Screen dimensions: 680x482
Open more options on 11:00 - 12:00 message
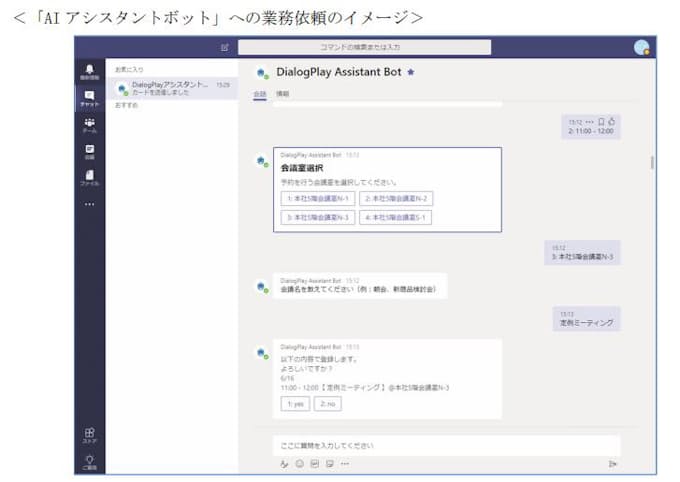[x=590, y=122]
